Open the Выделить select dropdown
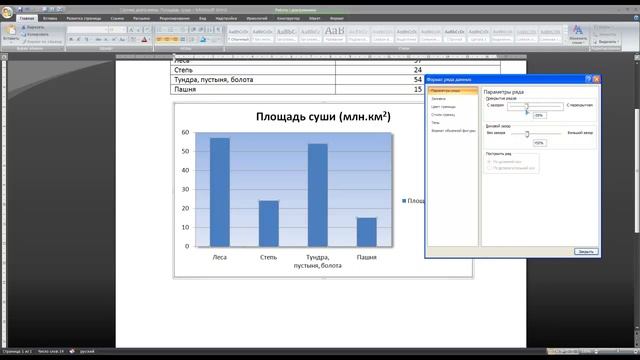The height and width of the screenshot is (360, 640). 606,42
